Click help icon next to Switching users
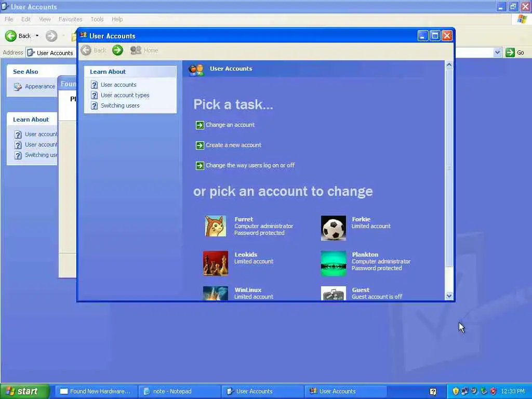 pyautogui.click(x=95, y=106)
